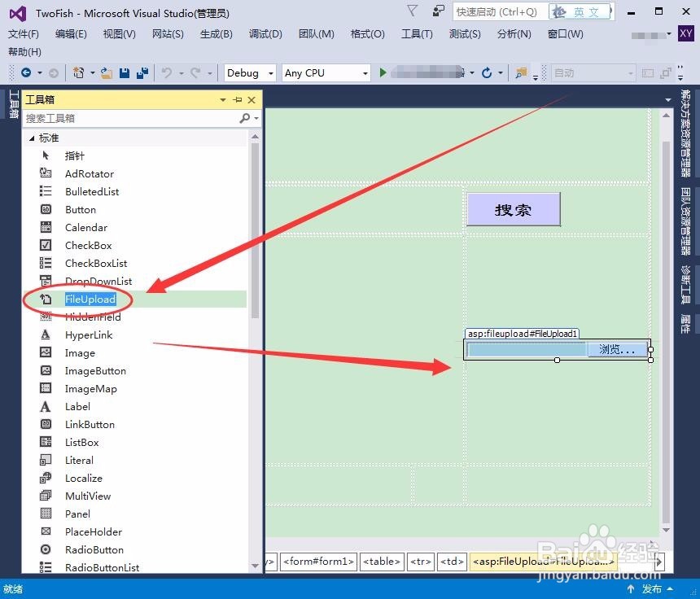Select the FileUpload control in the Toolbox
The width and height of the screenshot is (700, 599).
[x=90, y=299]
